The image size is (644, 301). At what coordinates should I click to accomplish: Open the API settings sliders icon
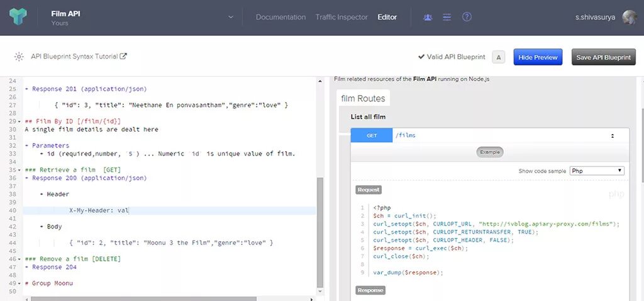coord(447,17)
